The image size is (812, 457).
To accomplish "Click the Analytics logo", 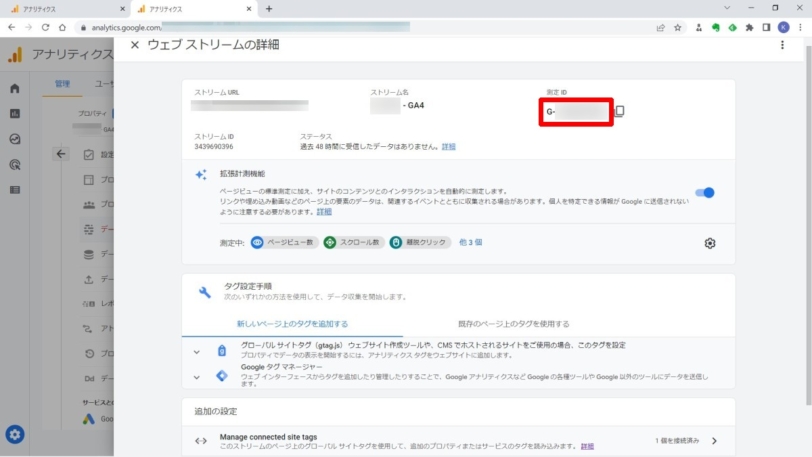I will 16,54.
